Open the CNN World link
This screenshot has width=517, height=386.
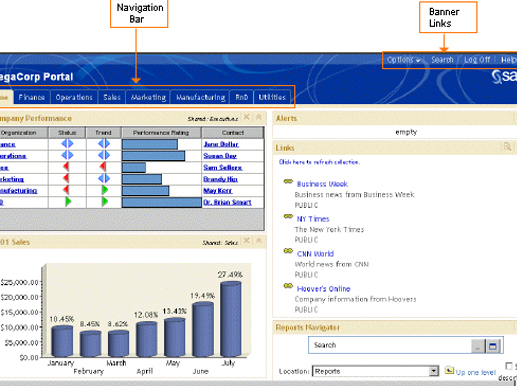pos(315,254)
